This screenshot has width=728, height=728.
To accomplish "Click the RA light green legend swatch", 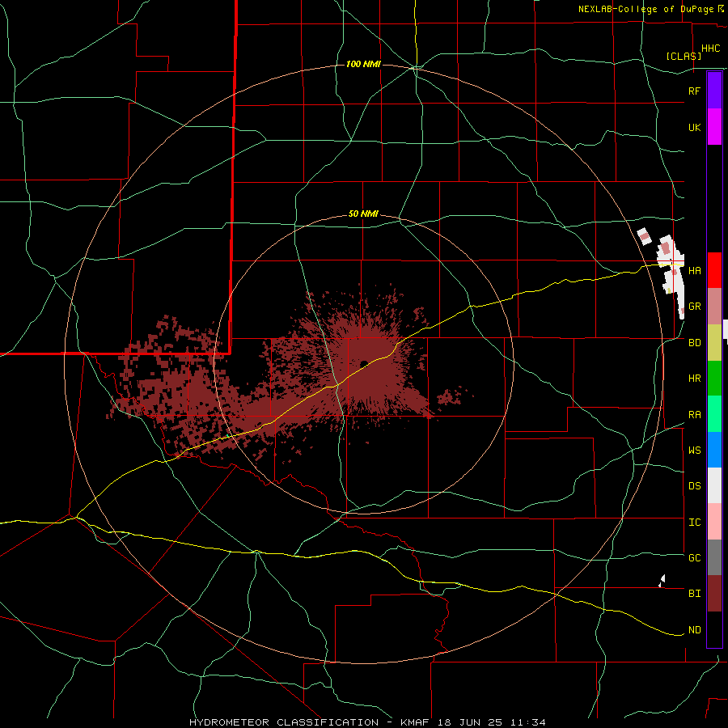I will point(714,414).
